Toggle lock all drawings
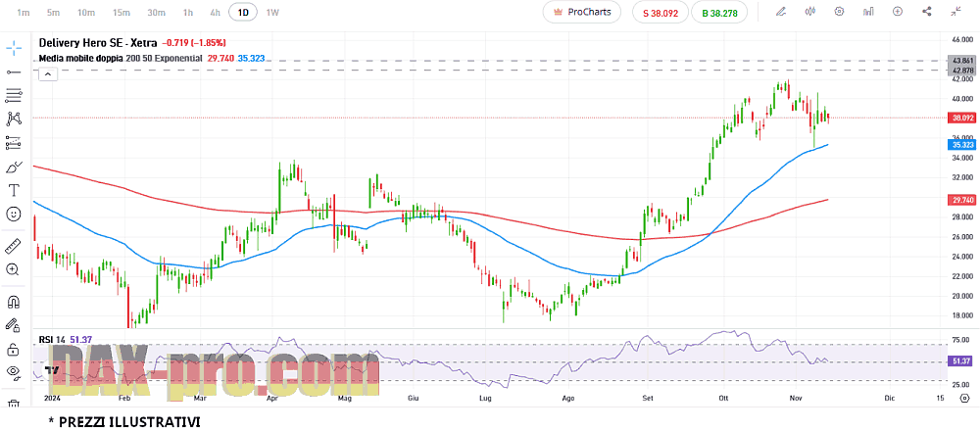 pyautogui.click(x=13, y=349)
